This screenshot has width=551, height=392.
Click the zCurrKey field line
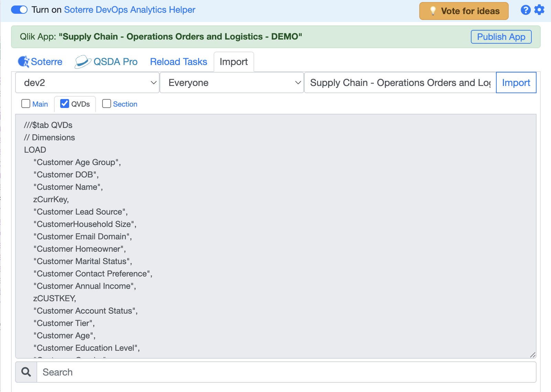[x=51, y=199]
